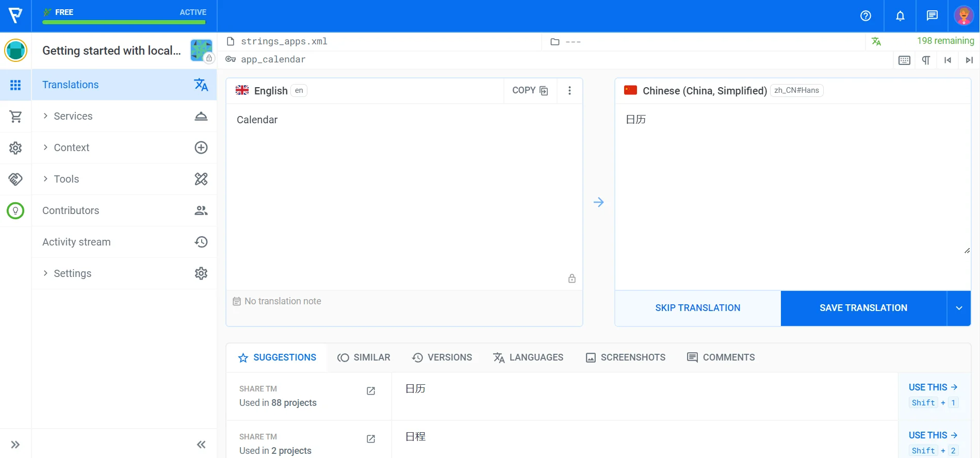The height and width of the screenshot is (458, 980).
Task: Click COPY source text button
Action: [530, 90]
